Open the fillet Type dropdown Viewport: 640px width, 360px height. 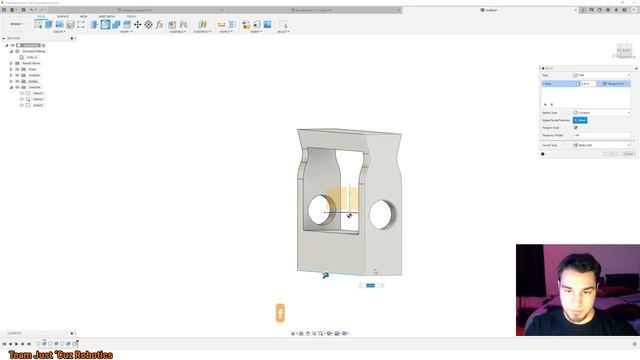click(602, 75)
